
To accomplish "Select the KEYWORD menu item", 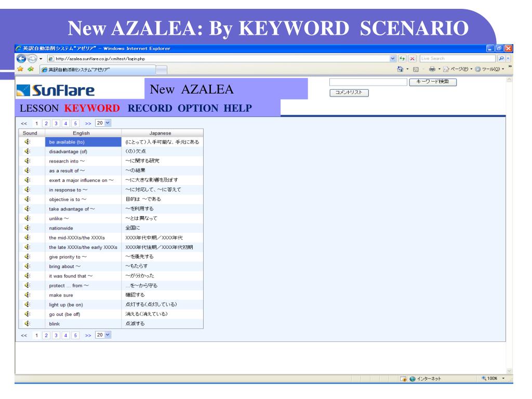I will (x=92, y=108).
